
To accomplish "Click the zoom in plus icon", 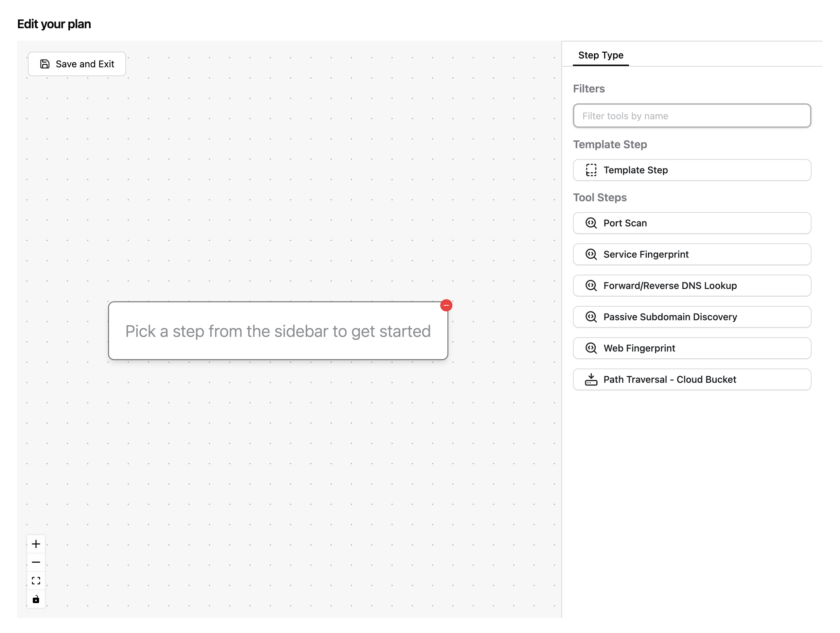I will (x=36, y=544).
